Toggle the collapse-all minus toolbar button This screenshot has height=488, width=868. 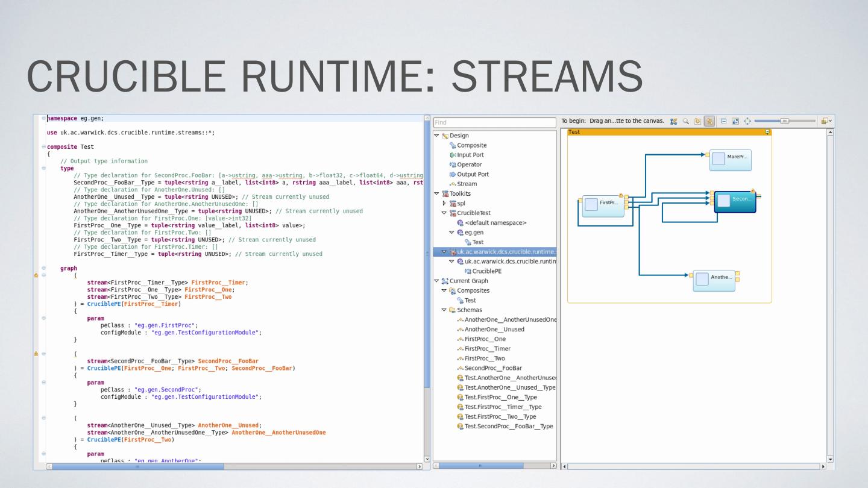pyautogui.click(x=725, y=121)
